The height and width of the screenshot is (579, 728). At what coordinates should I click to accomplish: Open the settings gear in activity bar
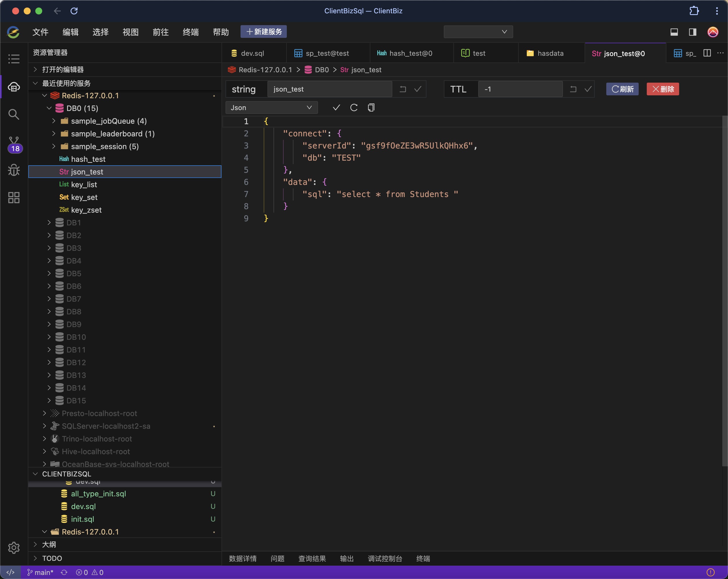point(14,547)
